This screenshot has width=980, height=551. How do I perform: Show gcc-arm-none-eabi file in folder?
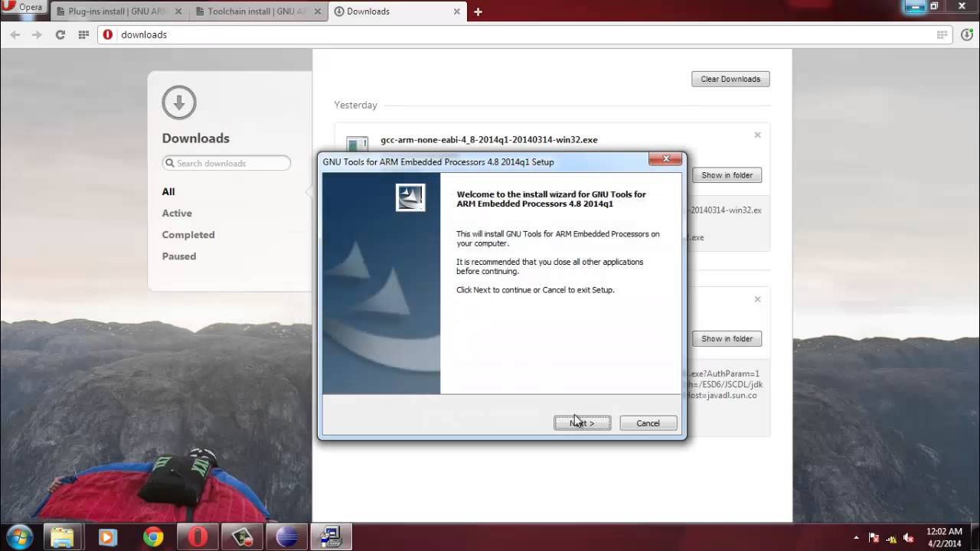[x=727, y=175]
